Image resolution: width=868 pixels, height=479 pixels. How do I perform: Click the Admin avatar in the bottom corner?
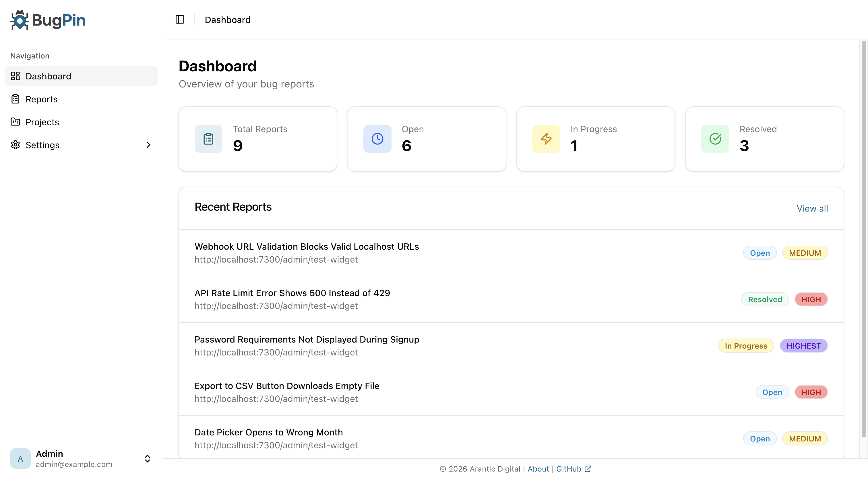tap(20, 459)
